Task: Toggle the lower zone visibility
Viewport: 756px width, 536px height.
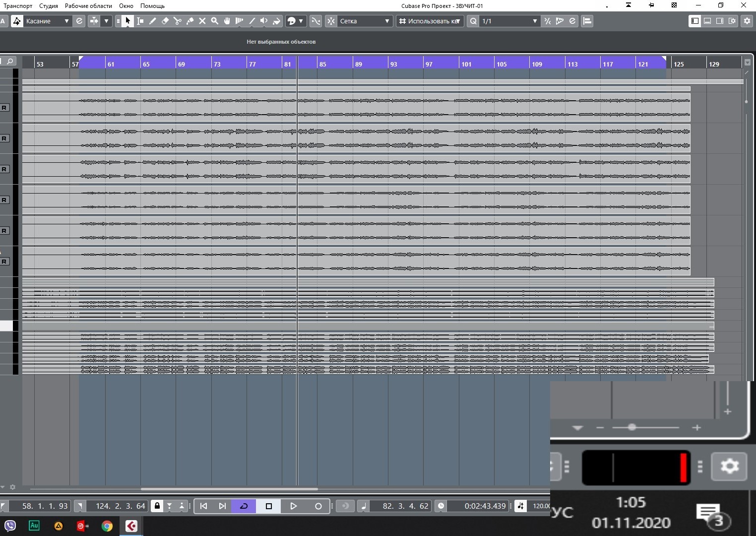Action: [x=707, y=21]
